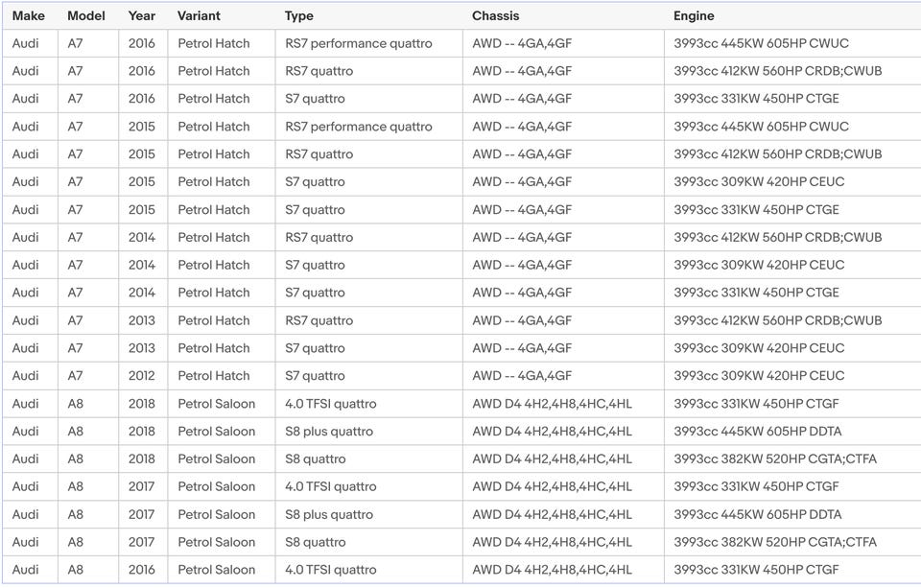The width and height of the screenshot is (921, 588).
Task: Click the Make column header
Action: (28, 15)
